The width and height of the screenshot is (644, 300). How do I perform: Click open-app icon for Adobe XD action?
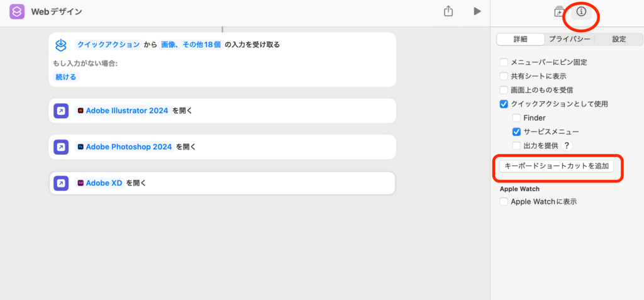(61, 184)
